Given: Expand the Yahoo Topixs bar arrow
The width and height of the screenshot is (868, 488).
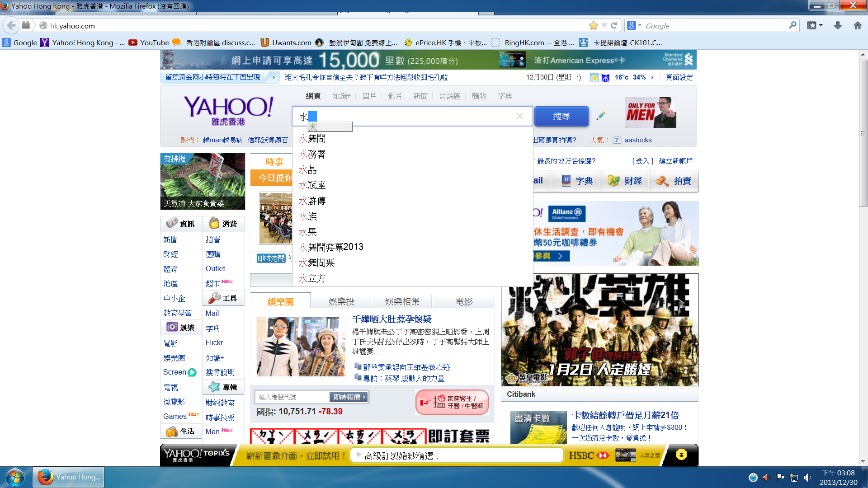Looking at the screenshot, I should click(x=681, y=455).
